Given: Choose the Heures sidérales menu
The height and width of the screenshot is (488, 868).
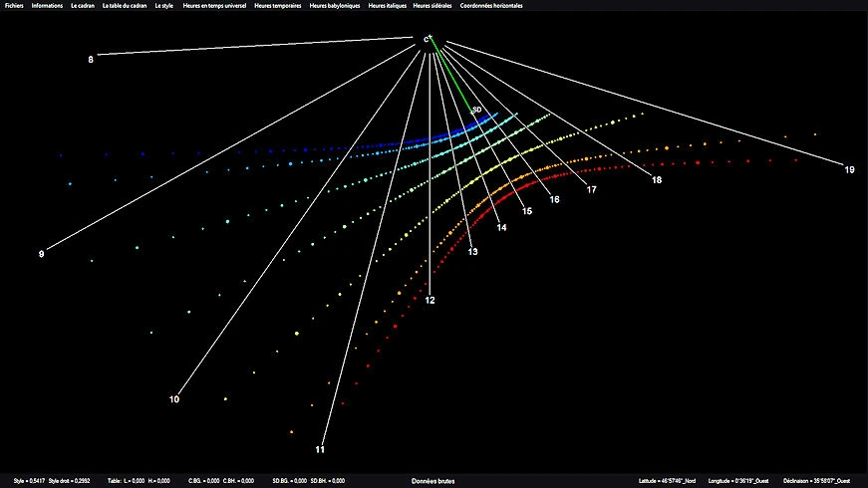Looking at the screenshot, I should pos(434,6).
